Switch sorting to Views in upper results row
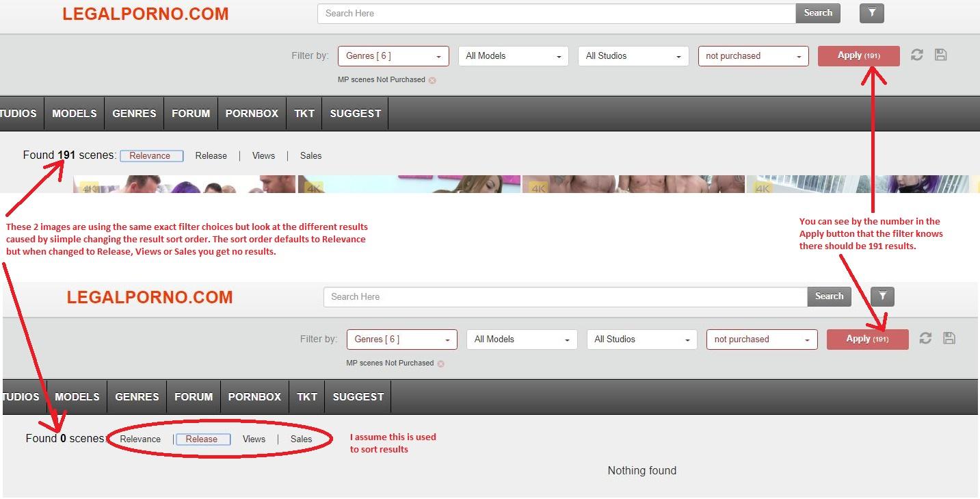This screenshot has height=499, width=980. pyautogui.click(x=263, y=156)
